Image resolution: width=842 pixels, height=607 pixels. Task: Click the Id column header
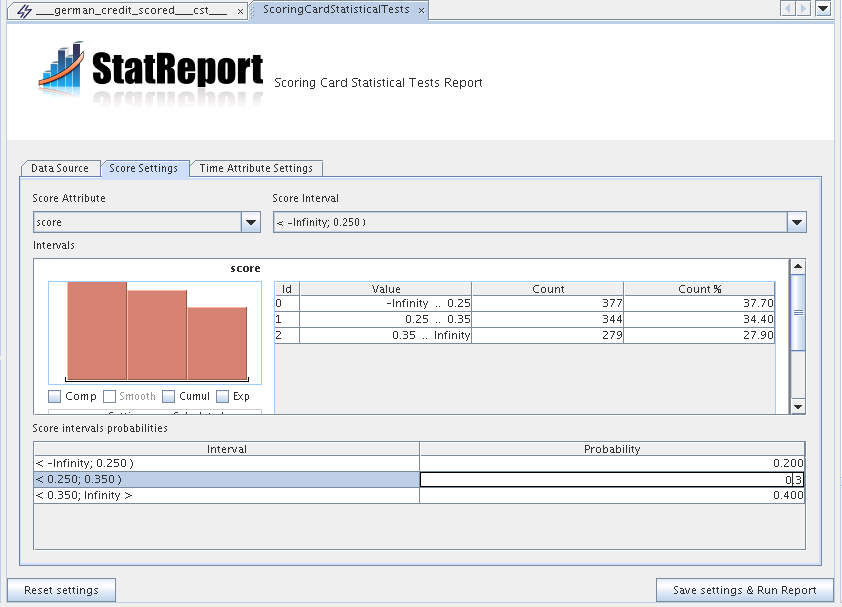coord(287,289)
